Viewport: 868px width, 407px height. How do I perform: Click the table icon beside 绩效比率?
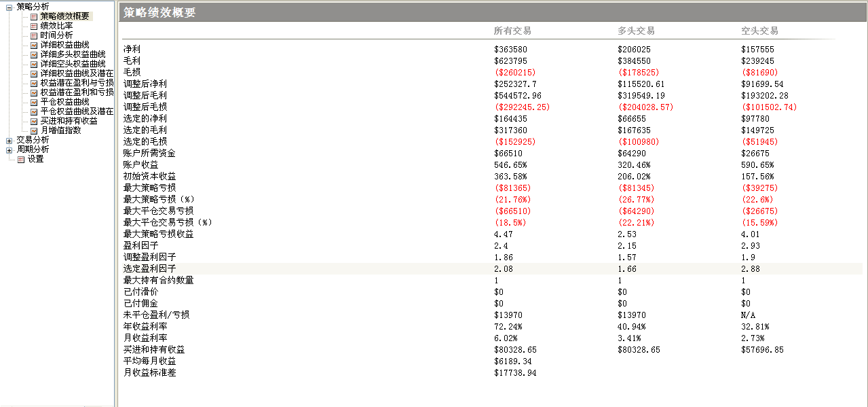click(x=34, y=26)
